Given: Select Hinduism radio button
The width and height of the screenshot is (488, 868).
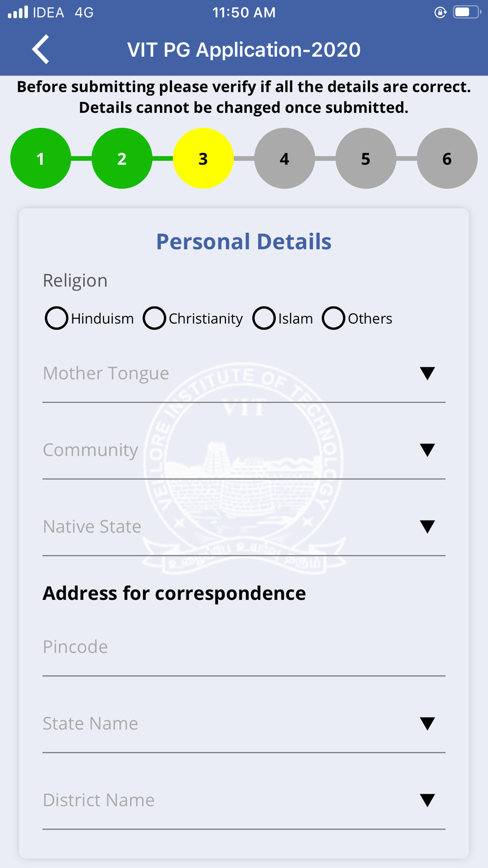Looking at the screenshot, I should [57, 318].
